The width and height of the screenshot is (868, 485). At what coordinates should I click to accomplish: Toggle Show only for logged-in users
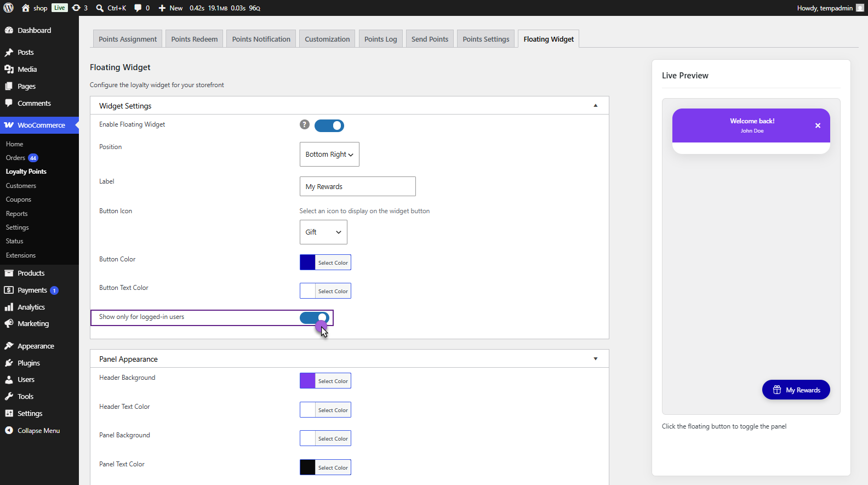315,317
